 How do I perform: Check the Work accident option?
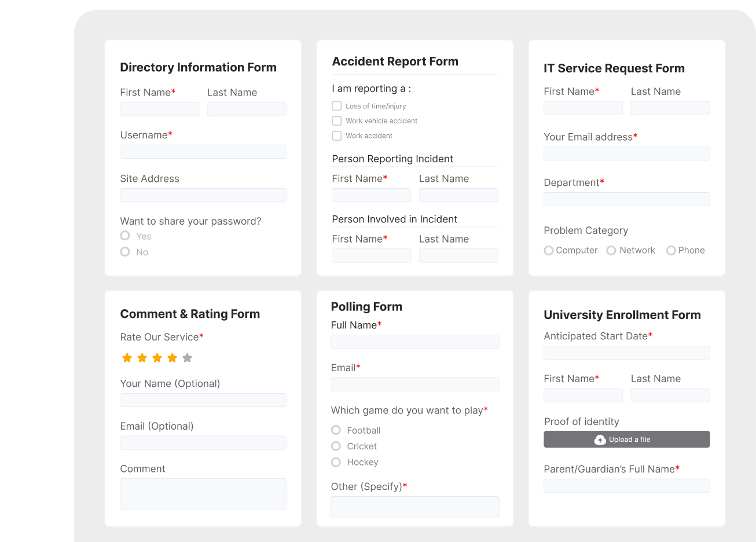click(337, 135)
